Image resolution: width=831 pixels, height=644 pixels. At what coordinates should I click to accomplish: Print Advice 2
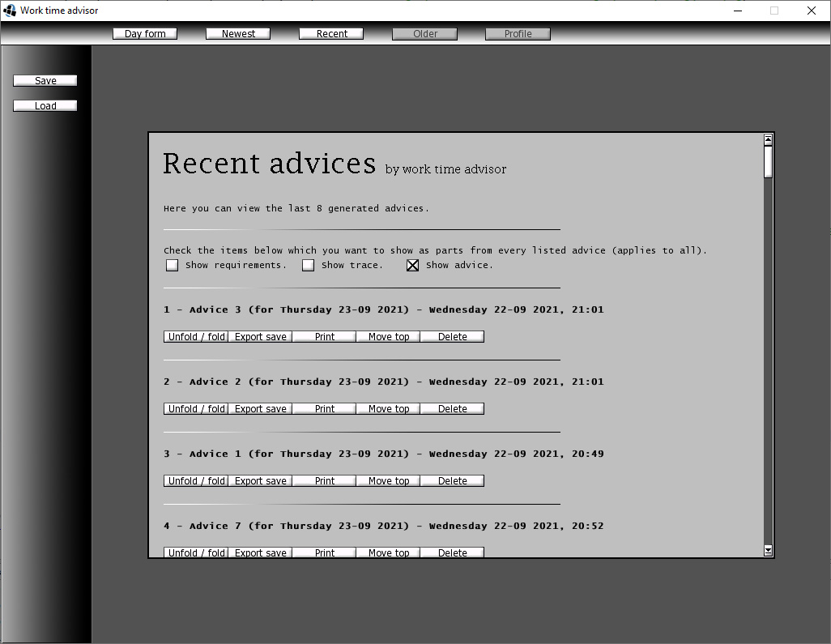[324, 408]
